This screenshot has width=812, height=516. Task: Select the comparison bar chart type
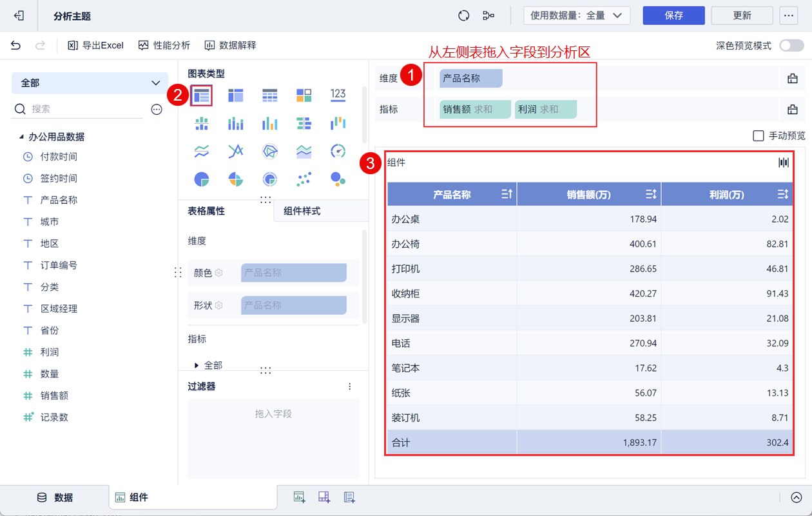304,123
